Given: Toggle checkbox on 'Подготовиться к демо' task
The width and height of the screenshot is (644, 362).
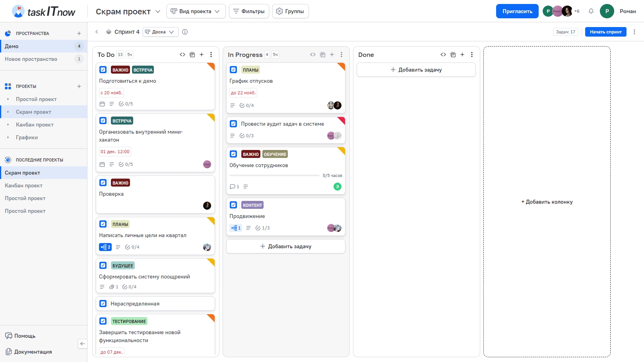Looking at the screenshot, I should point(103,70).
